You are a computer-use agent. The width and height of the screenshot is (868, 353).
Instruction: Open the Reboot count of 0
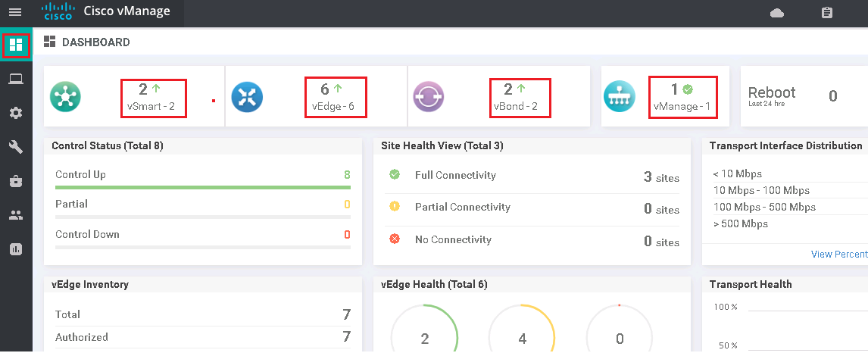832,96
